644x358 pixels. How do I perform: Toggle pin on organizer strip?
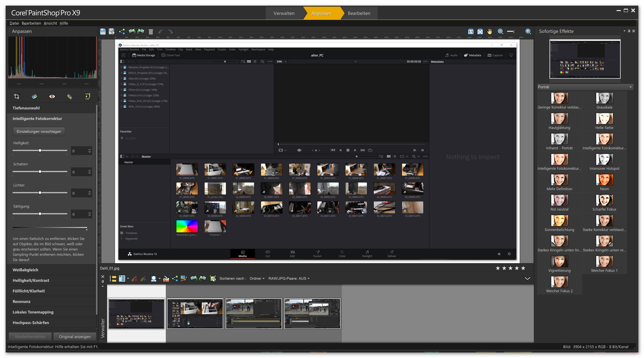coord(103,281)
